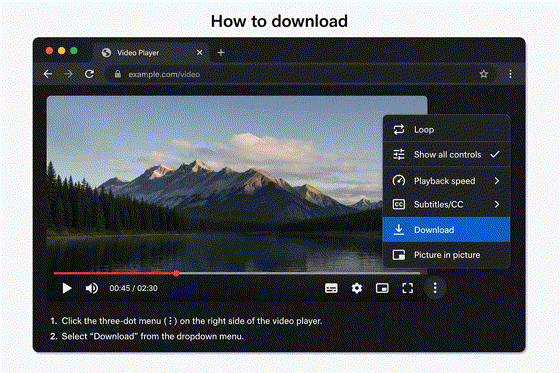
Task: Select Loop from the dropdown menu
Action: (446, 129)
